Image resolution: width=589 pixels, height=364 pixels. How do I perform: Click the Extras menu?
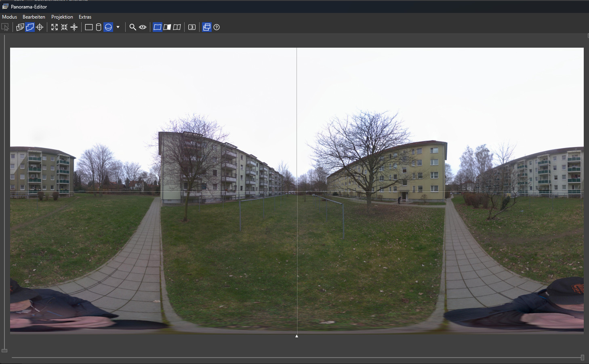[85, 17]
